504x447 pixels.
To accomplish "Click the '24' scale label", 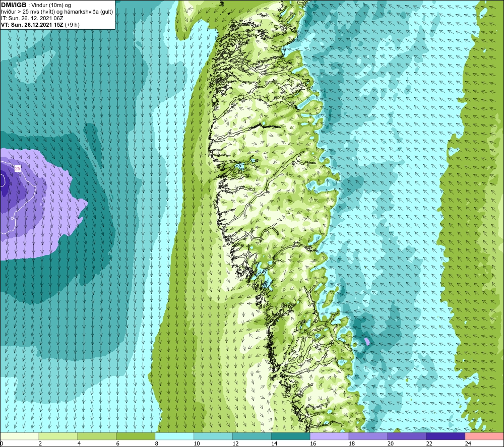I will [x=468, y=443].
